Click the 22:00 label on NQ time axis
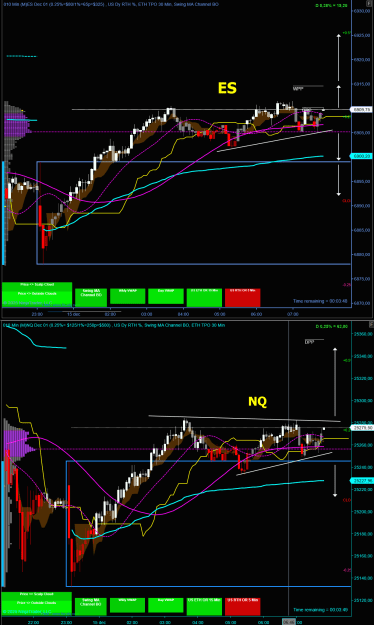The image size is (374, 625). click(x=33, y=622)
